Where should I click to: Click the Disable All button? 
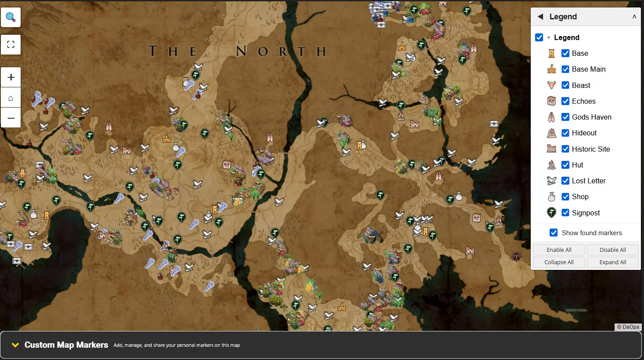(612, 250)
